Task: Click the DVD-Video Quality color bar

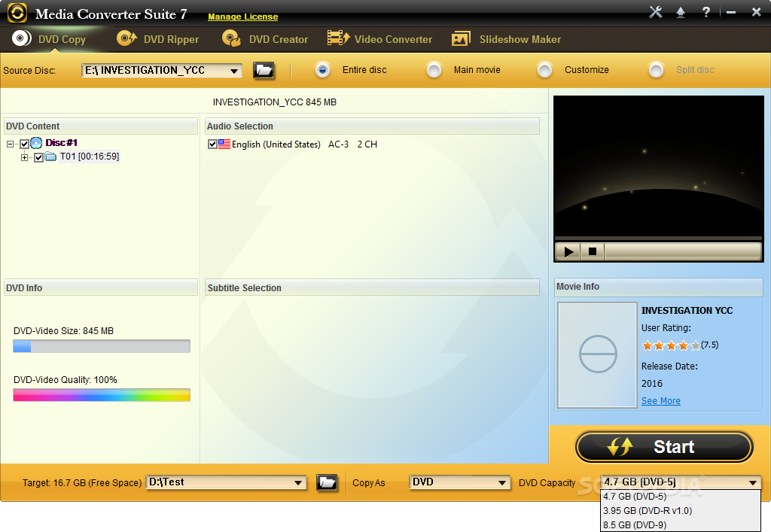Action: (102, 395)
